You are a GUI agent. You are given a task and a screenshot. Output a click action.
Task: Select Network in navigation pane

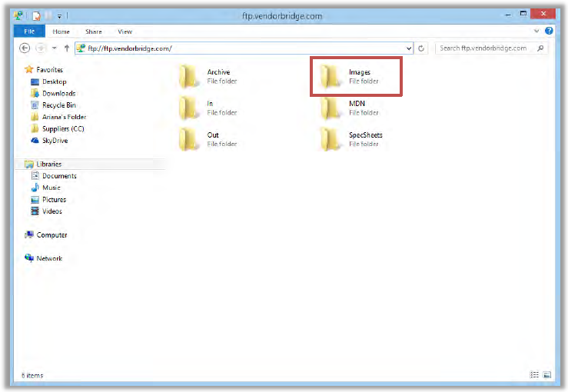44,258
